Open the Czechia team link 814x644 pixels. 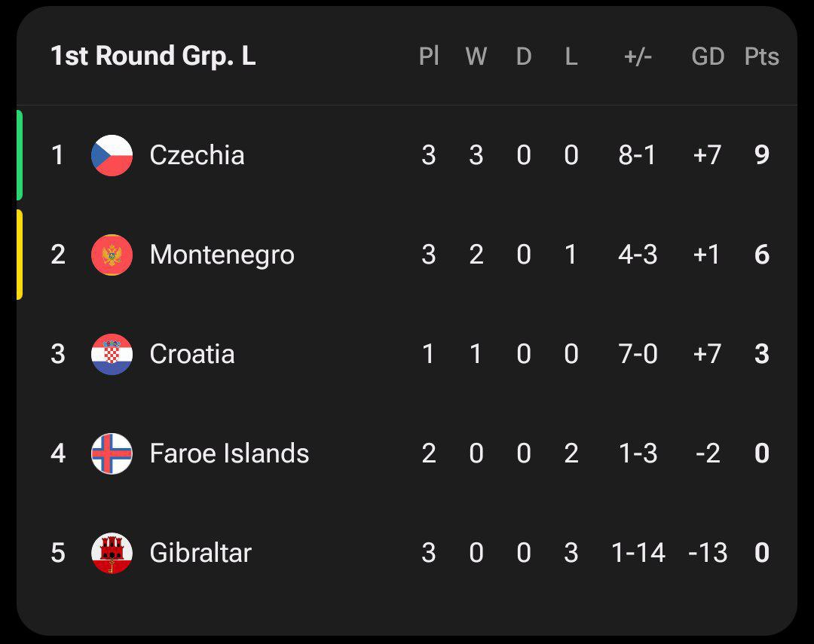[197, 155]
